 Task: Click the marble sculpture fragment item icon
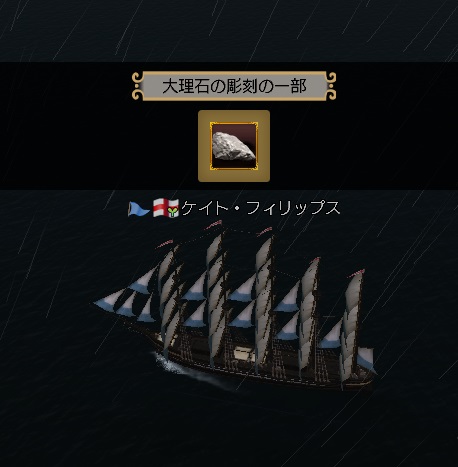tap(234, 146)
